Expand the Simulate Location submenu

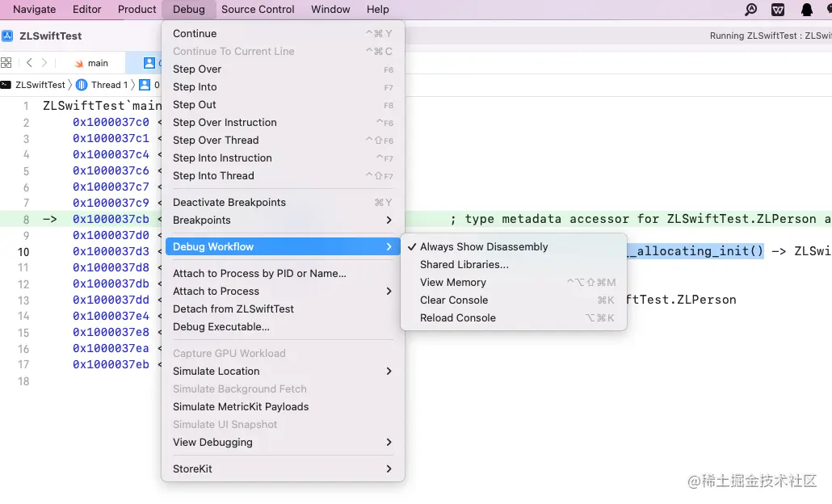(x=283, y=372)
